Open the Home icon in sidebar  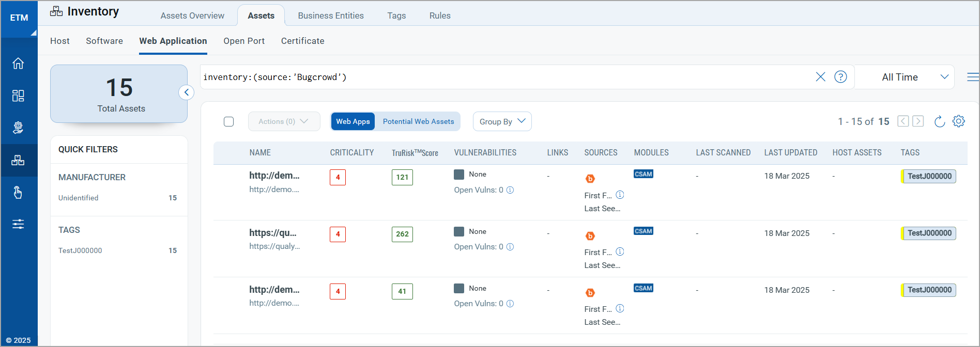[18, 64]
